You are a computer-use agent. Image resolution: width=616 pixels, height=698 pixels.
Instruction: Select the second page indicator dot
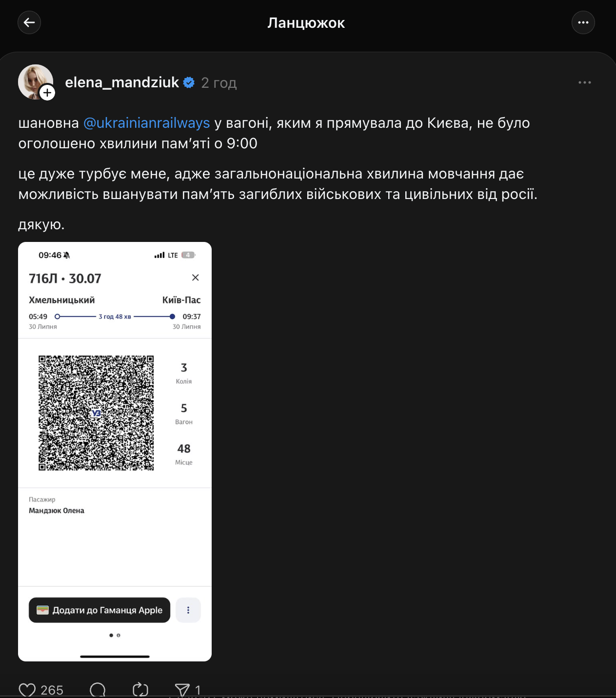(x=119, y=635)
